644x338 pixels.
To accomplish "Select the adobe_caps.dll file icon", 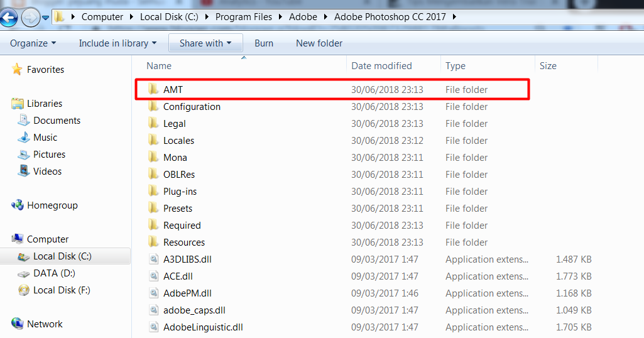I will click(153, 310).
